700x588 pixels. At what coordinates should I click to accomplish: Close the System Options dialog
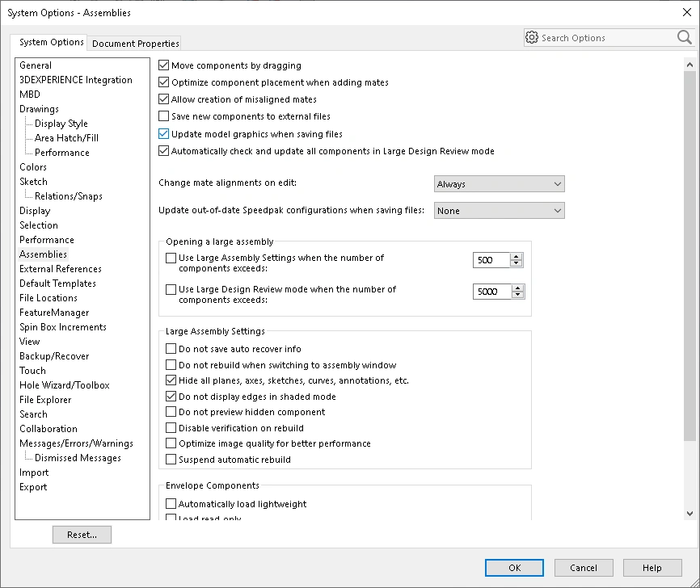(686, 12)
